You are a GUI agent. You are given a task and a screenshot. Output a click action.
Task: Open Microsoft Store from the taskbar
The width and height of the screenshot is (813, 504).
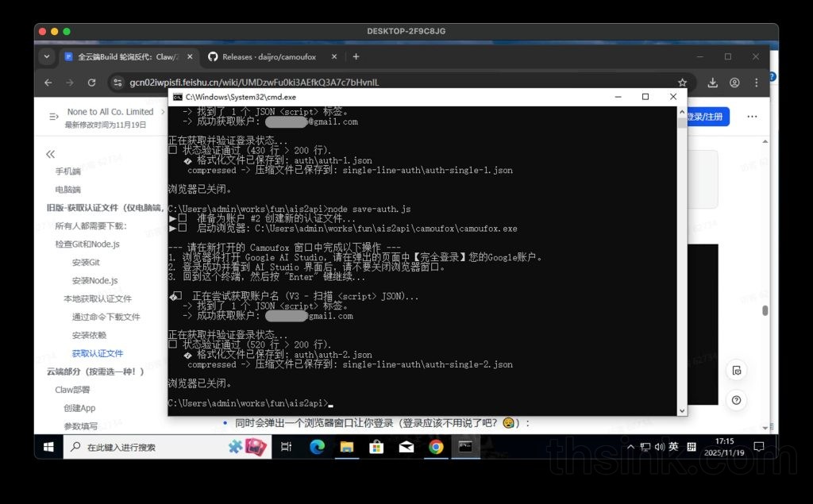376,447
